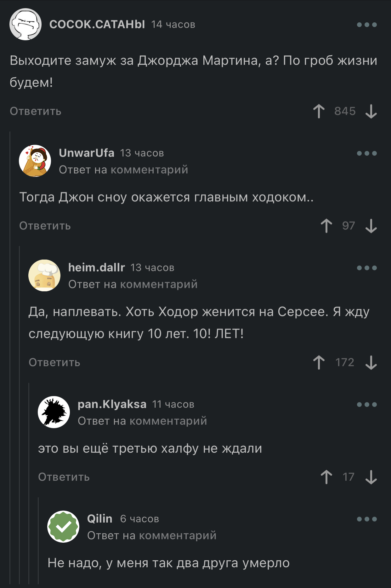Open three-dot menu on UnwarUfa's comment
Screen dimensions: 391x588
point(367,153)
